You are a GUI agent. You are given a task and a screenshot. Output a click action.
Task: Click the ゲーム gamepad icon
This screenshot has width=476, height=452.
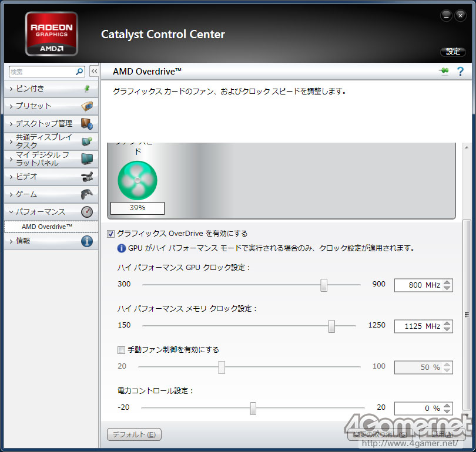87,194
